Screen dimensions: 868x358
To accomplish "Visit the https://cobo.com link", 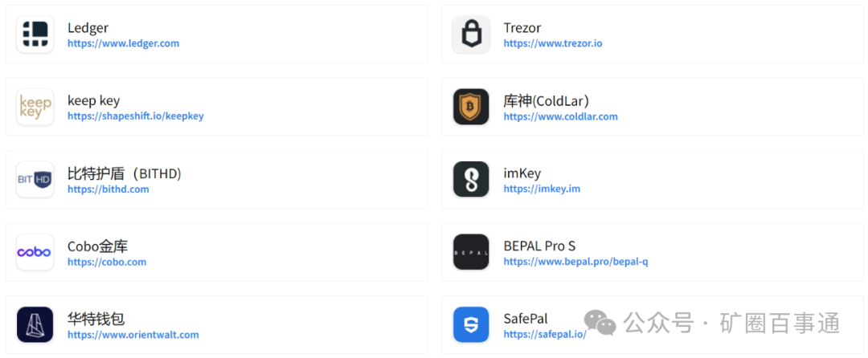I will (x=107, y=262).
